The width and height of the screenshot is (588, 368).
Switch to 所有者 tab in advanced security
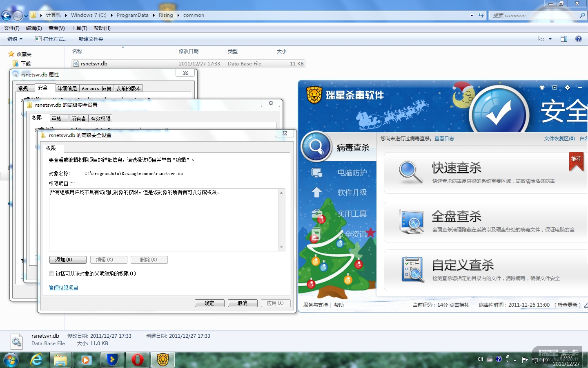pyautogui.click(x=78, y=119)
